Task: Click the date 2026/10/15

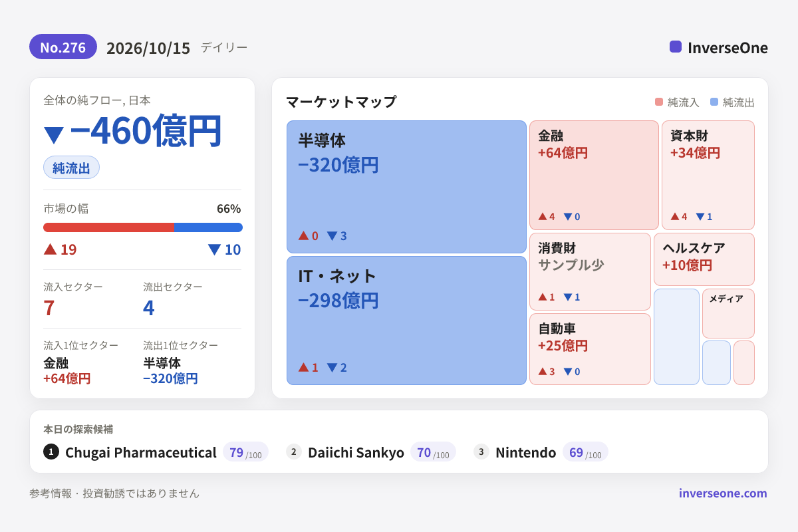Action: [148, 48]
